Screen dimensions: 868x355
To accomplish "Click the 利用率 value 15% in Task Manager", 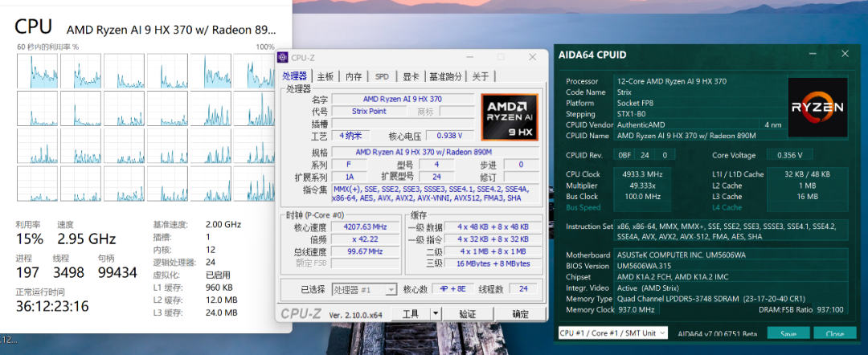I will pyautogui.click(x=30, y=239).
